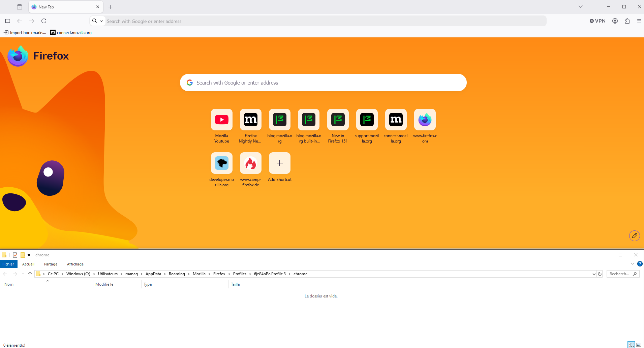Viewport: 644px width, 348px height.
Task: Switch Explorer to details view
Action: pyautogui.click(x=631, y=345)
